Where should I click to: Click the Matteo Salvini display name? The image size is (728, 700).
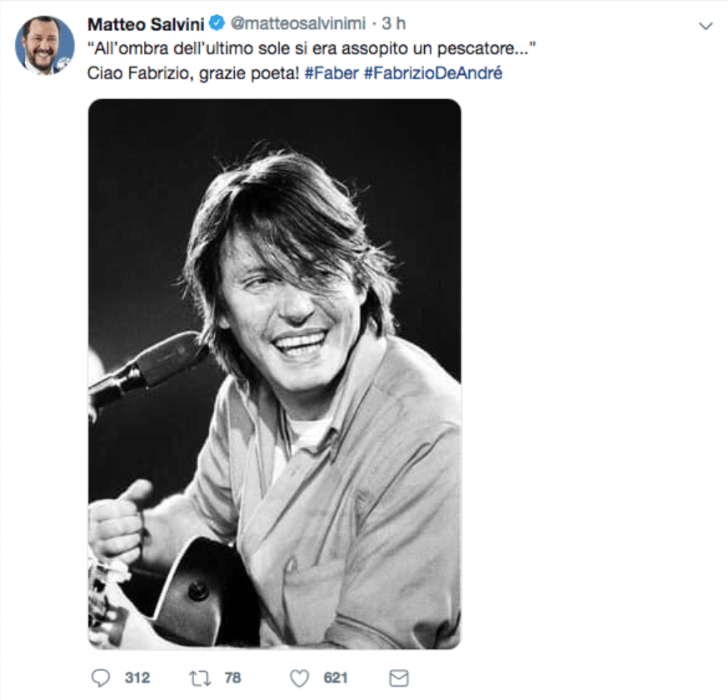(145, 26)
